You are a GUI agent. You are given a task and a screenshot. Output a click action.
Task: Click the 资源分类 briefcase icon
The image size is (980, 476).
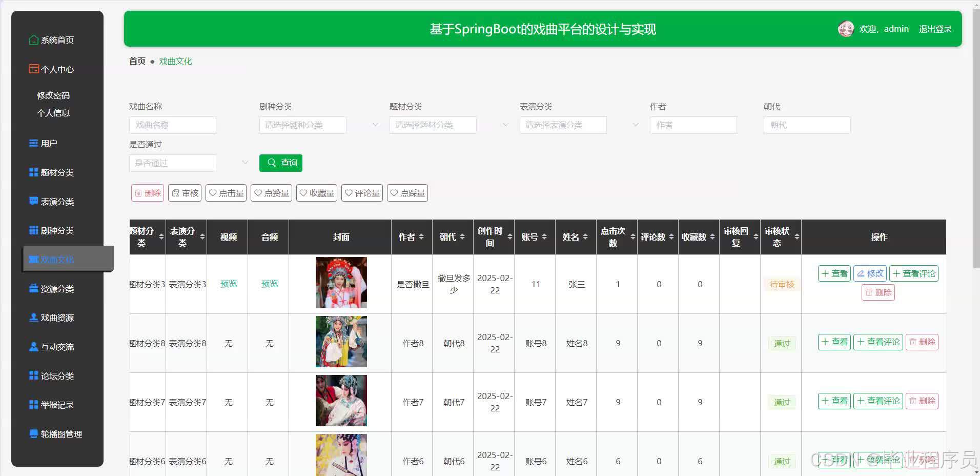click(x=33, y=288)
